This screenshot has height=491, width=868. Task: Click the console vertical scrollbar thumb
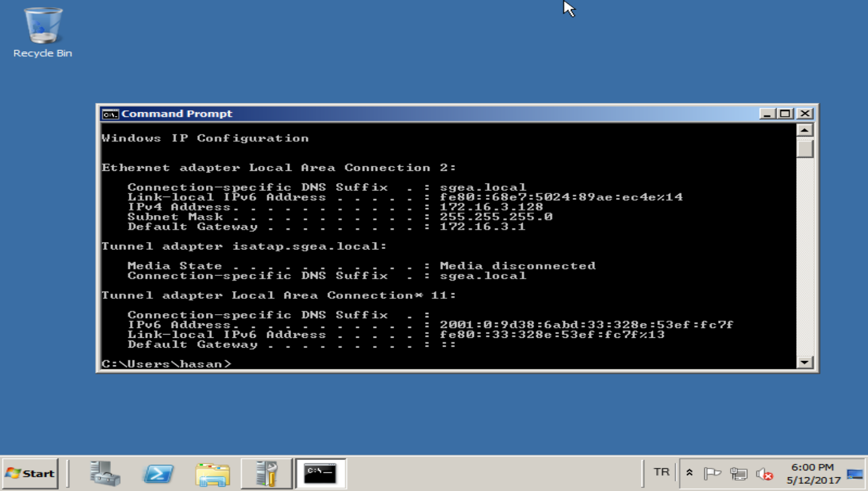click(x=805, y=149)
